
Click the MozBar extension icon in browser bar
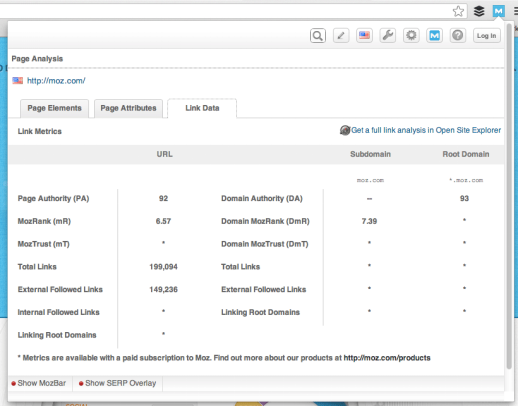click(x=499, y=11)
